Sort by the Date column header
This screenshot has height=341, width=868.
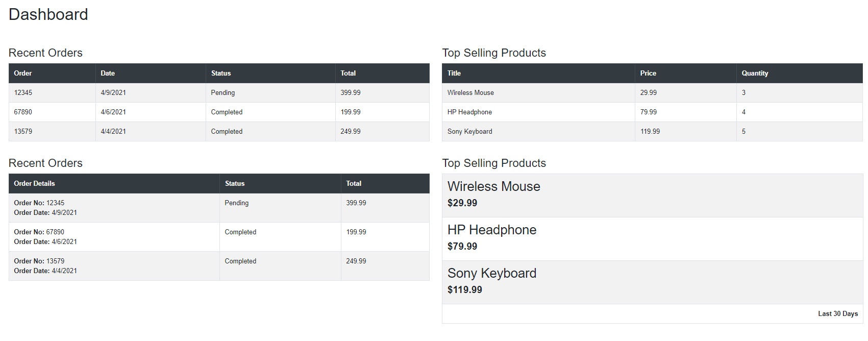[x=108, y=73]
